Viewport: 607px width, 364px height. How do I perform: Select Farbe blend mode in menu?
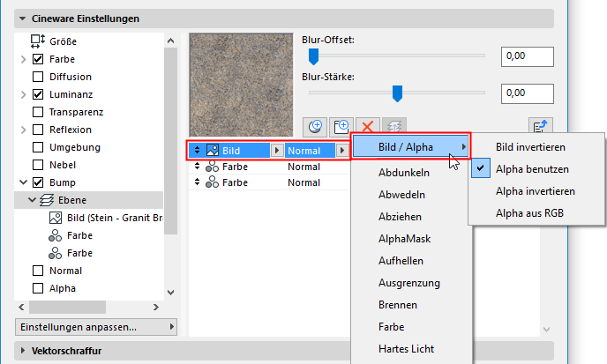click(x=391, y=327)
